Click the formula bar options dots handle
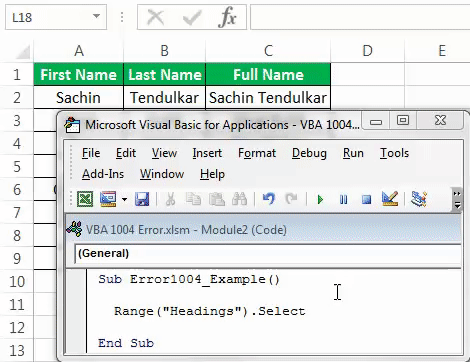Image resolution: width=470 pixels, height=362 pixels. click(x=122, y=17)
